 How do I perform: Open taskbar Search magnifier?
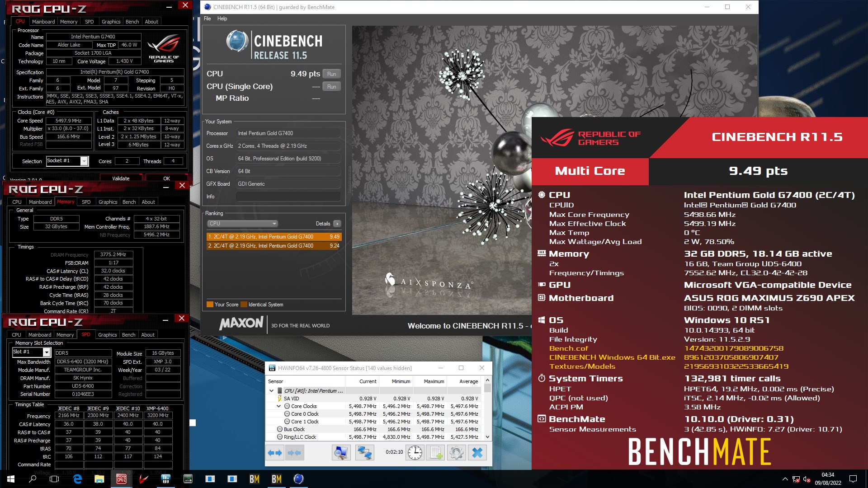[x=33, y=479]
